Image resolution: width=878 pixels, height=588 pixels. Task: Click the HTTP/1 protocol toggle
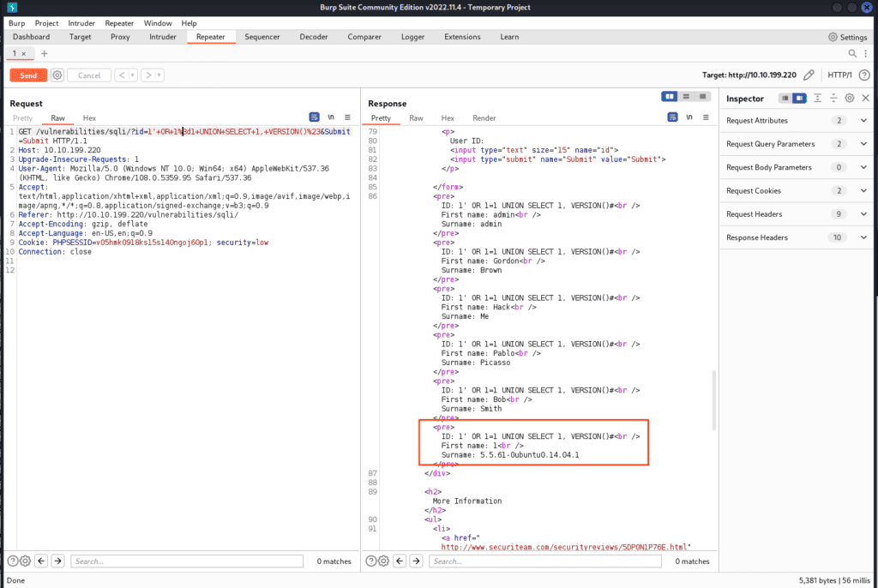click(839, 75)
